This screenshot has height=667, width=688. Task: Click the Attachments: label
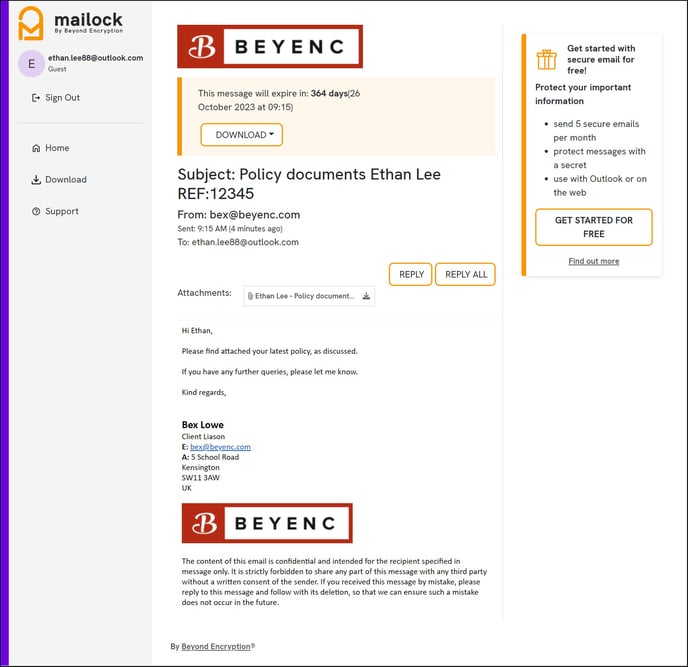(x=204, y=293)
